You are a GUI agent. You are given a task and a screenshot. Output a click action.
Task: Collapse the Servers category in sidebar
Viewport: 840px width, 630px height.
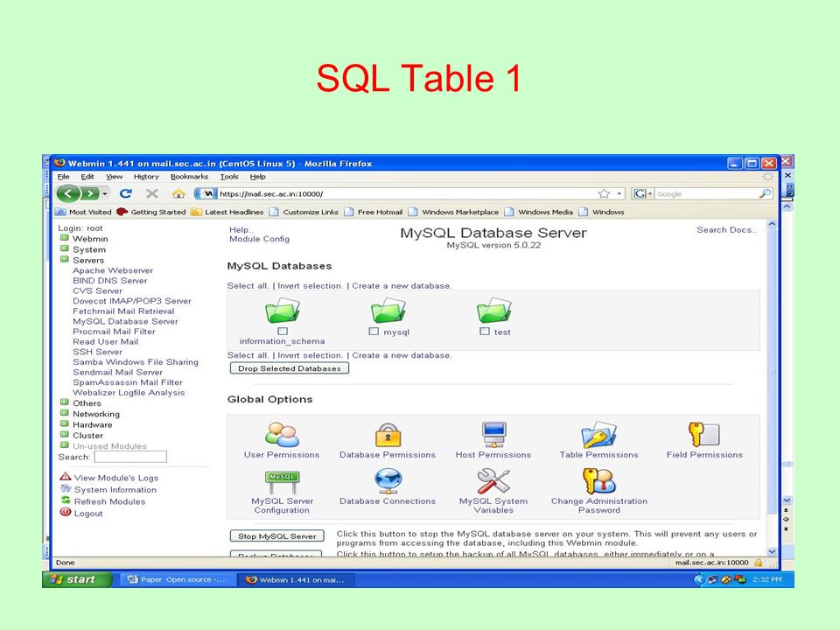(x=64, y=259)
